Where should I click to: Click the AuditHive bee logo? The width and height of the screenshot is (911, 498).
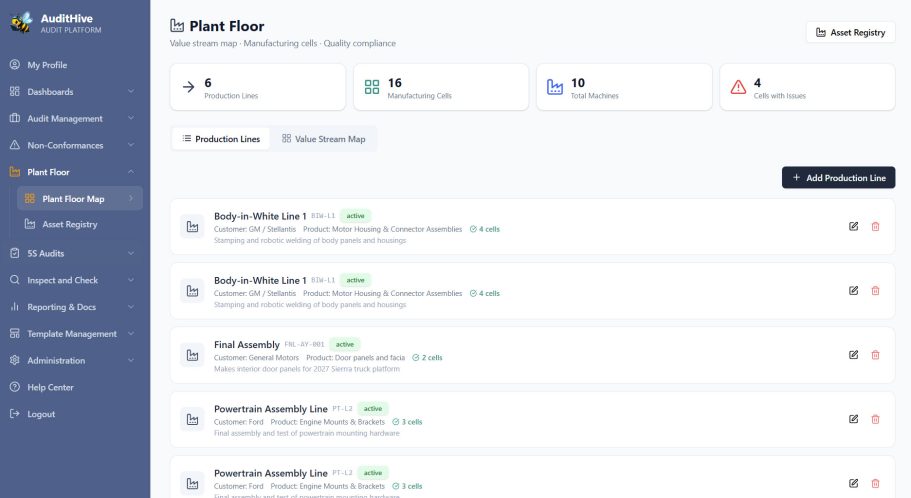(x=21, y=23)
